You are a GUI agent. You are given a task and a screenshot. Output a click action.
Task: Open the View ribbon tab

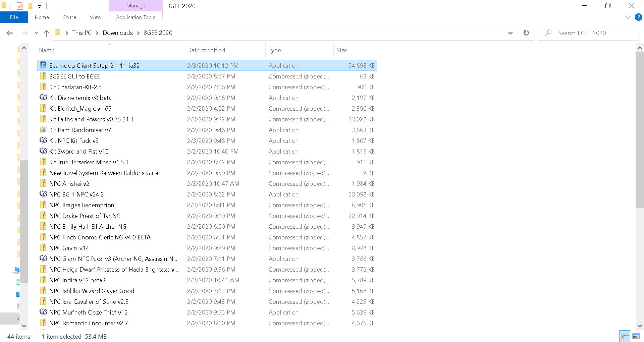pos(95,17)
